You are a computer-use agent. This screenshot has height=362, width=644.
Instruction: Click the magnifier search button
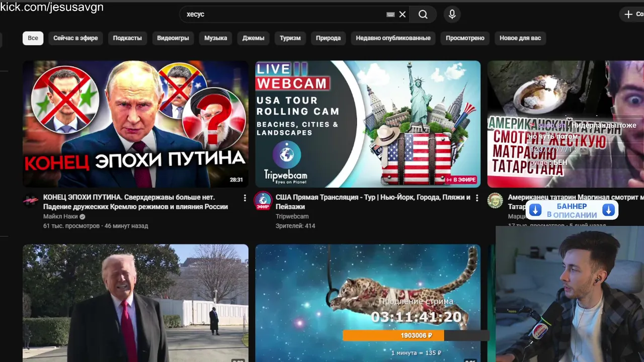[x=423, y=15]
